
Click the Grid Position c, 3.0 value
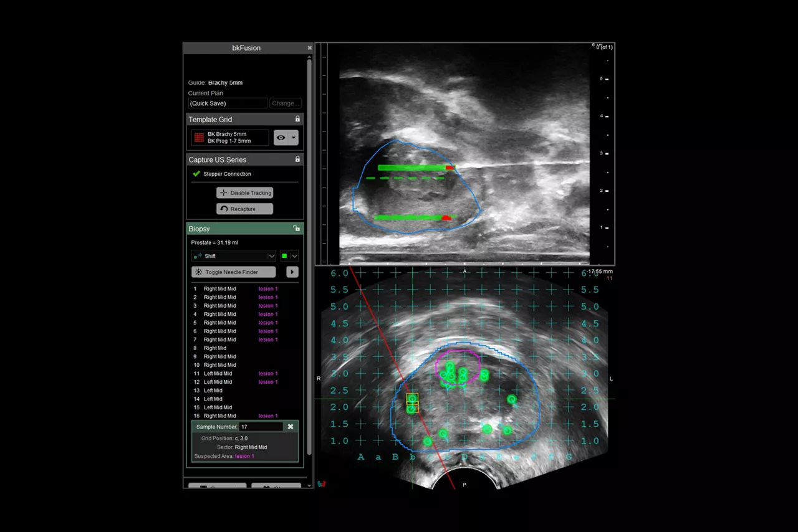pos(241,439)
